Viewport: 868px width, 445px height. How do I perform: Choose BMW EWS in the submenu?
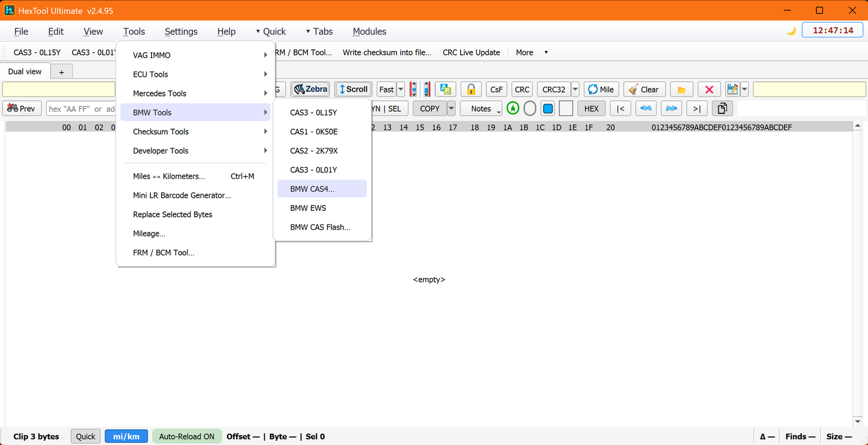[322, 208]
